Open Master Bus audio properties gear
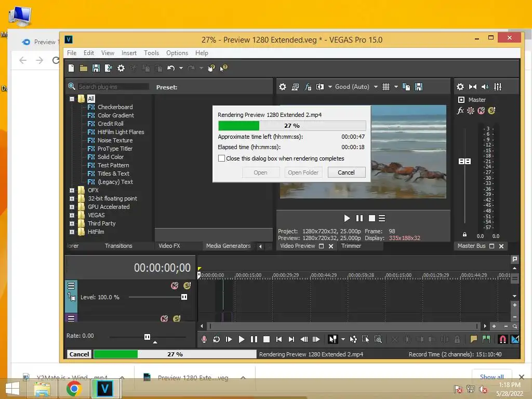Viewport: 532px width, 399px height. click(460, 87)
